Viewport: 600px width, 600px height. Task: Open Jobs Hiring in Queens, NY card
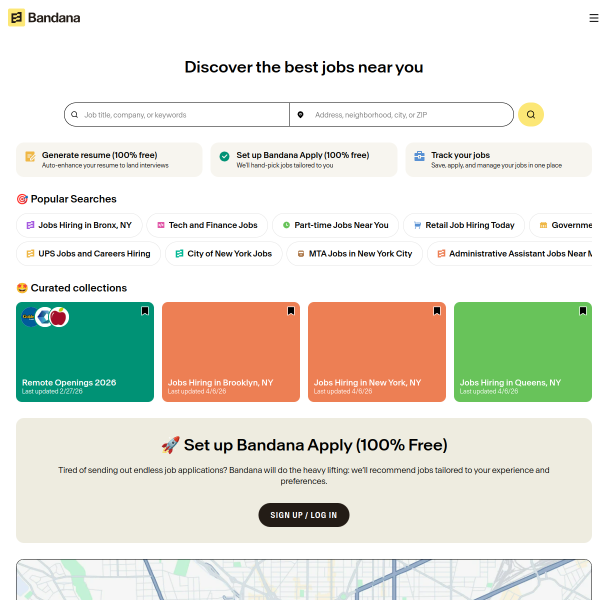click(x=523, y=352)
